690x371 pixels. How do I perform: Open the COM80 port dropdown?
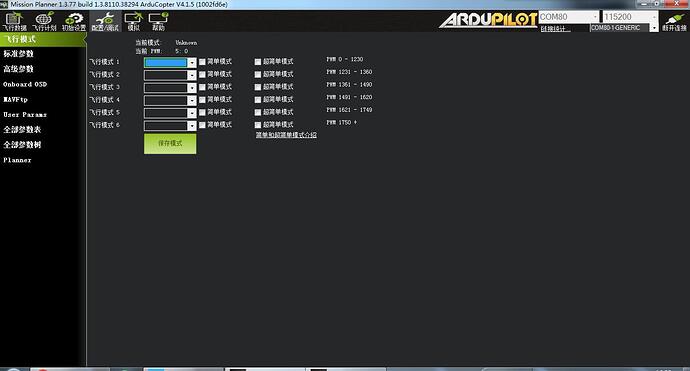[x=569, y=17]
